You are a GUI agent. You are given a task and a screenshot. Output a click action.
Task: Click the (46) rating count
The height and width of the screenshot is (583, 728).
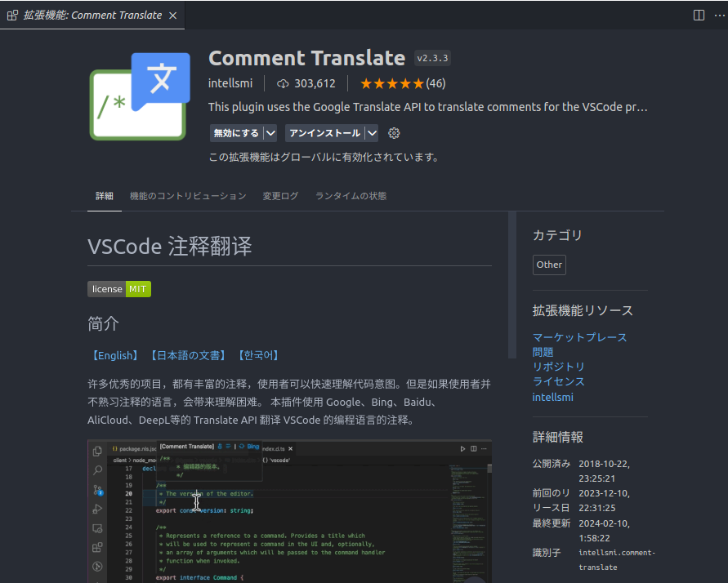pyautogui.click(x=435, y=83)
